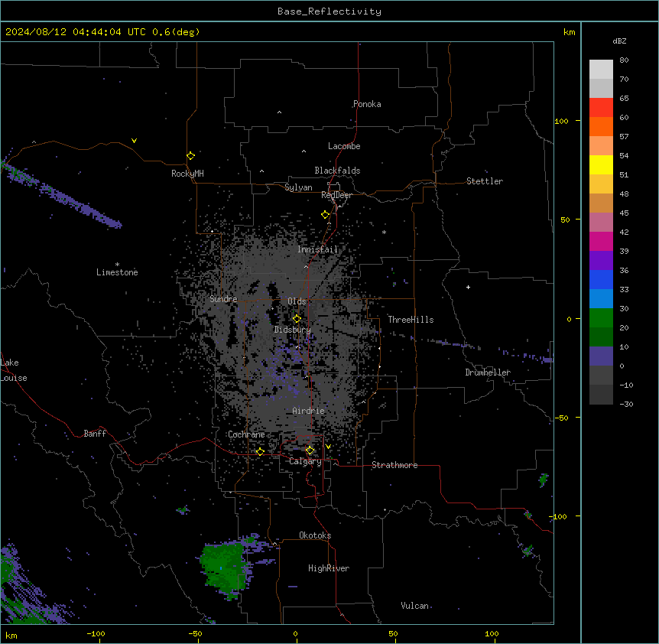Select the Limestone label

pos(117,272)
